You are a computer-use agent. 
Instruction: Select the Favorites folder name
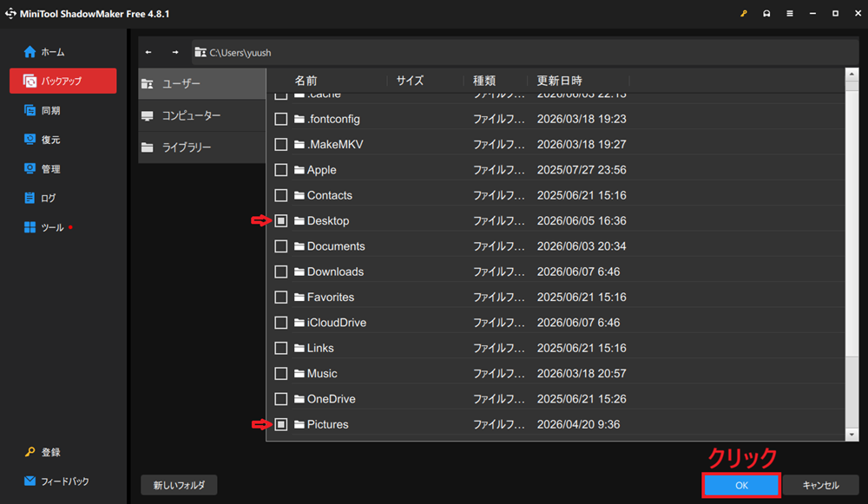pos(331,297)
